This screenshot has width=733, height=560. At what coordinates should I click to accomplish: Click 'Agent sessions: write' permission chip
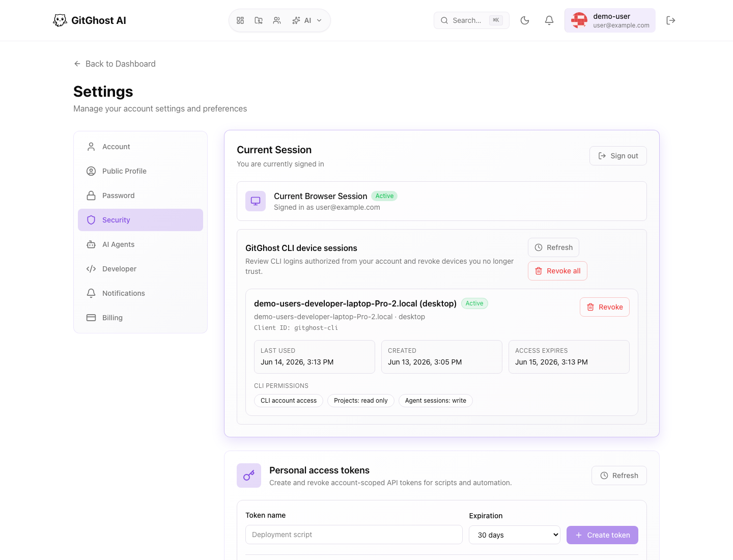point(436,401)
